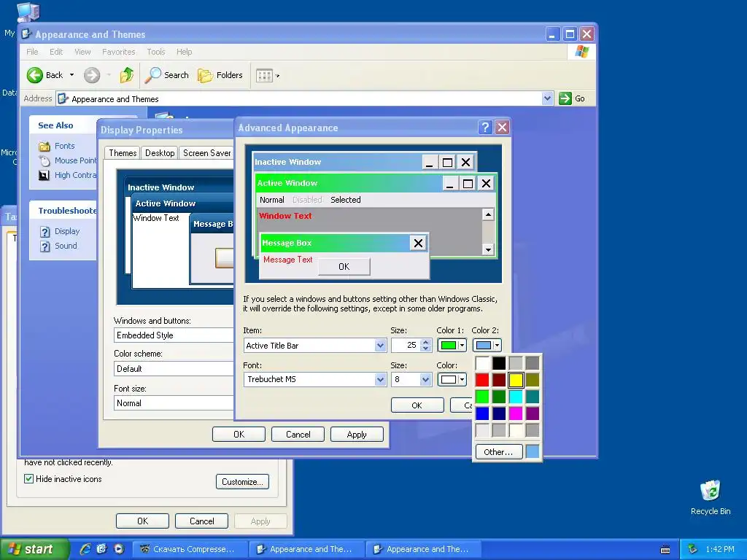Launch Internet Explorer from Quick Launch
Viewport: 747px width, 560px height.
tap(85, 549)
